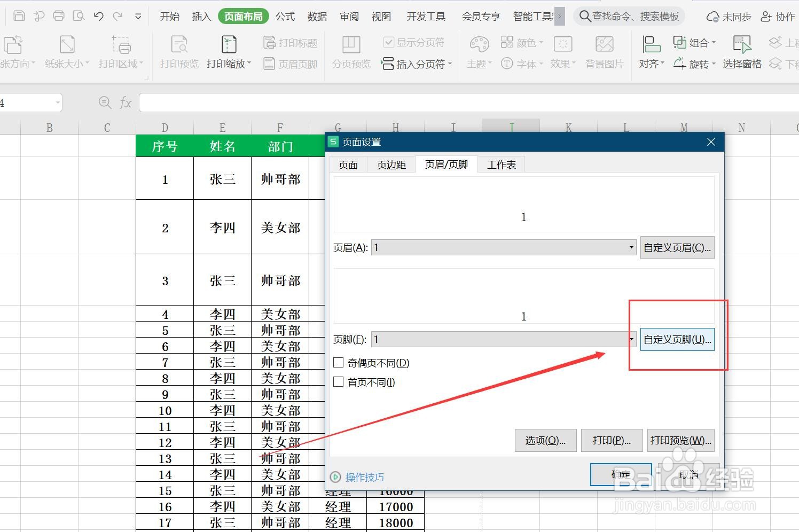This screenshot has height=532, width=799.
Task: Open the 选择窗格 (selection pane)
Action: coord(742,52)
